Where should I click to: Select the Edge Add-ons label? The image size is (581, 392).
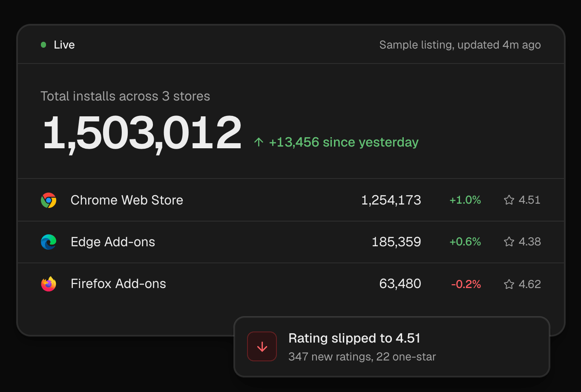pyautogui.click(x=113, y=242)
